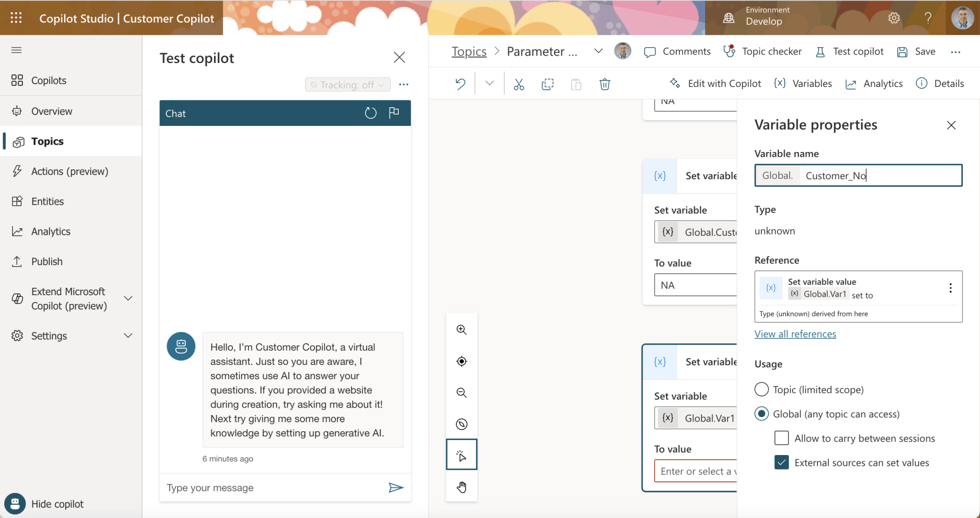The height and width of the screenshot is (518, 980).
Task: Open Topic checker
Action: pyautogui.click(x=762, y=51)
